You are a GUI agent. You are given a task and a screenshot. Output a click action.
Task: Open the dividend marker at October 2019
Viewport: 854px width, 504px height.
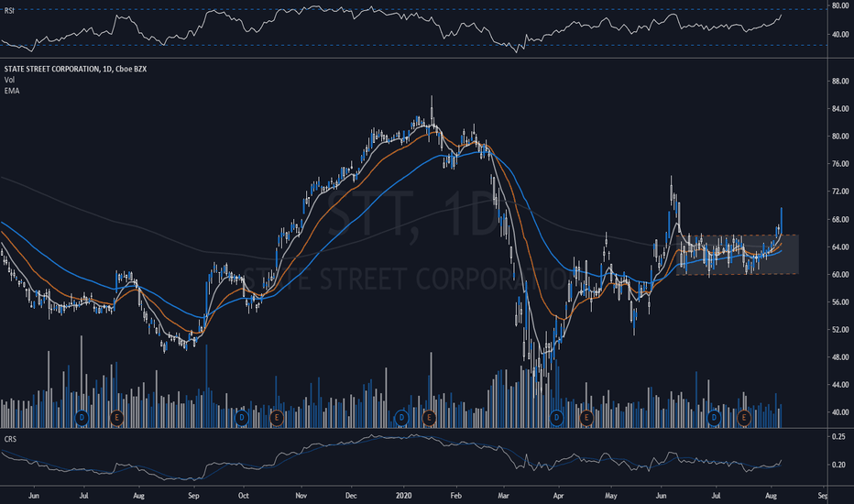(241, 419)
